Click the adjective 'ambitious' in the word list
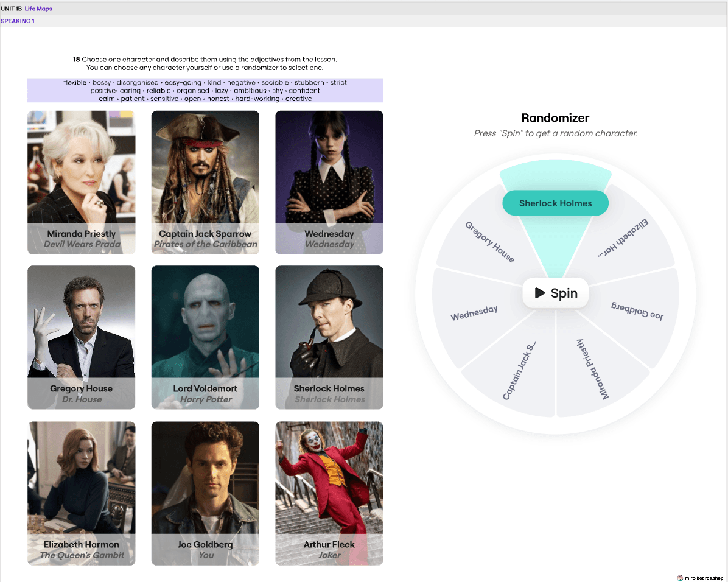Viewport: 728px width, 582px height. pos(250,91)
